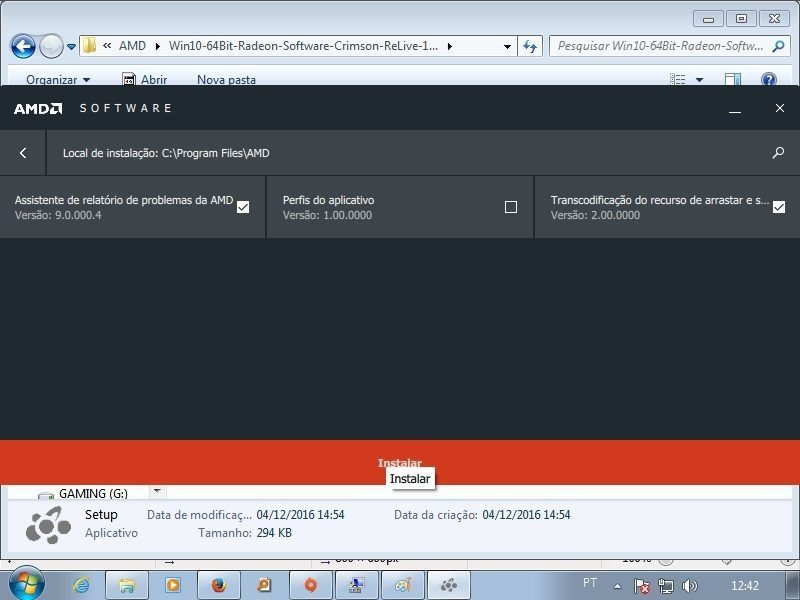Enable the Perfis do aplicativo checkbox
Image resolution: width=800 pixels, height=600 pixels.
pyautogui.click(x=511, y=207)
